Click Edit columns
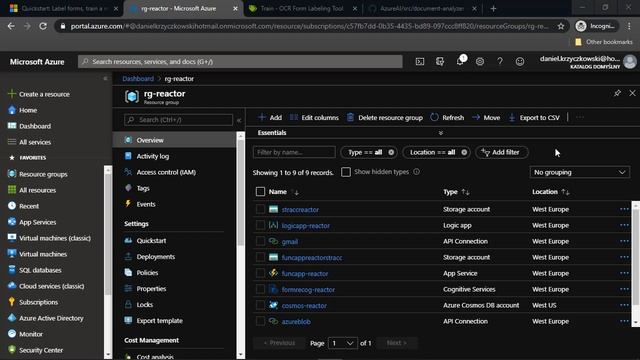Screen dimensions: 640x360 click(314, 118)
